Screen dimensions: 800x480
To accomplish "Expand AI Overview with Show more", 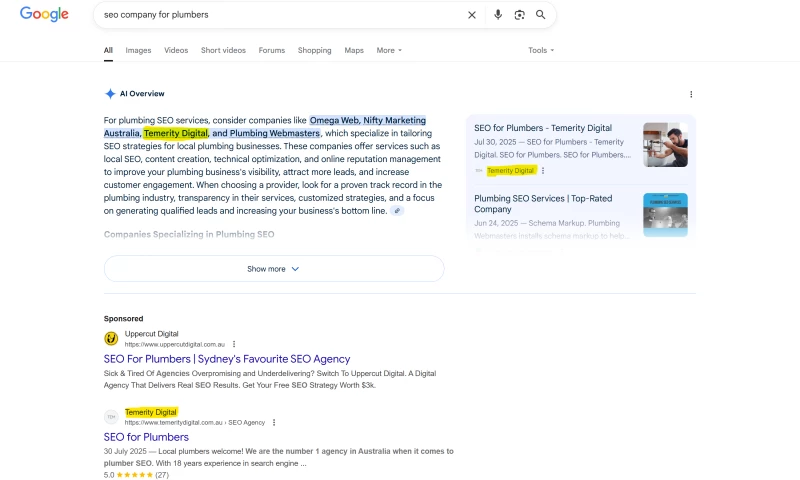I will [x=274, y=269].
